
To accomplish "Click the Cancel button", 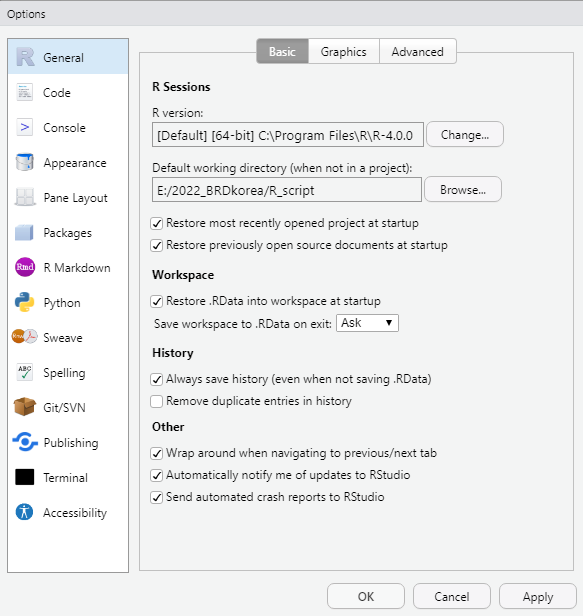I will 452,596.
